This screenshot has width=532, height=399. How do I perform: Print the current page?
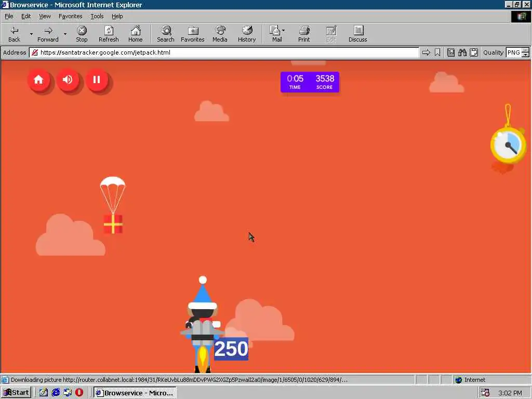pyautogui.click(x=304, y=34)
